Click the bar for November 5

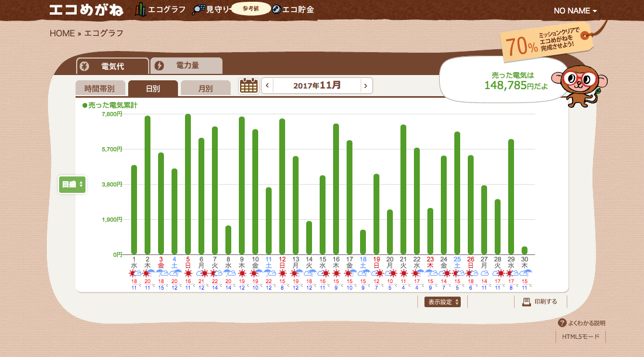pos(188,184)
